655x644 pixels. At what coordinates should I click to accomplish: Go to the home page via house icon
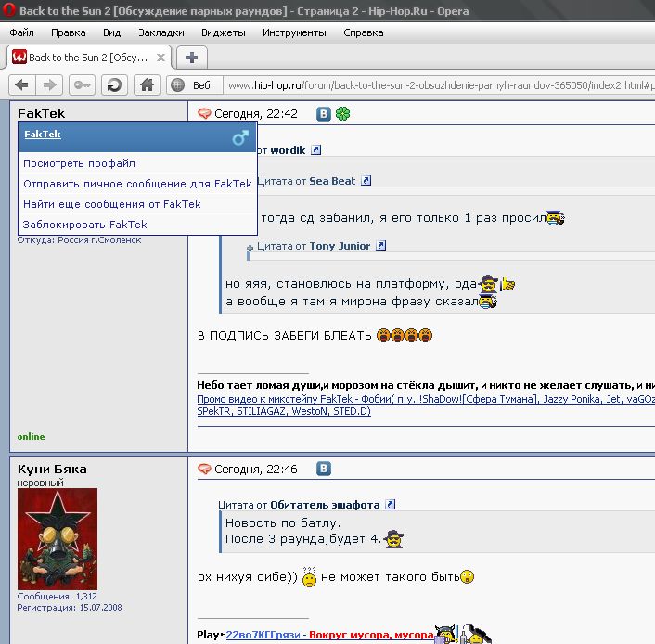146,85
